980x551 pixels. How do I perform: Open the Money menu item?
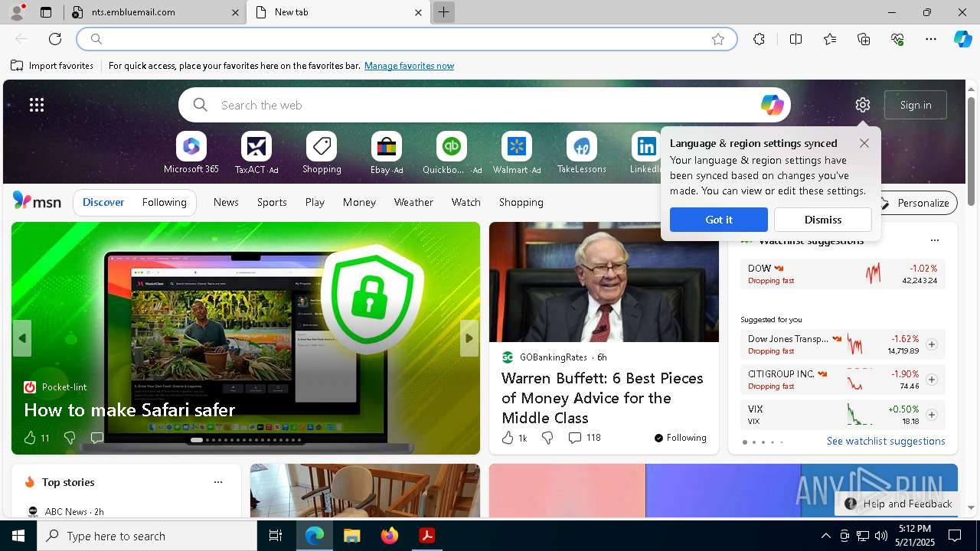[x=359, y=203]
